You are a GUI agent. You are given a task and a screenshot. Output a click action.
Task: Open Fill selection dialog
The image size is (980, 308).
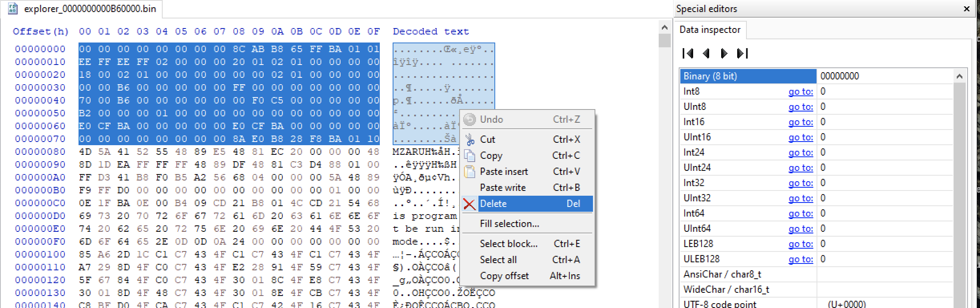coord(527,224)
